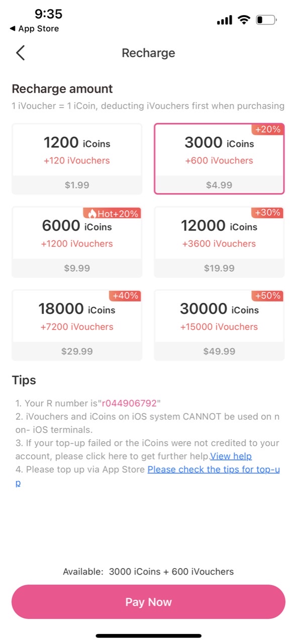Click the +20% bonus badge

tap(268, 129)
